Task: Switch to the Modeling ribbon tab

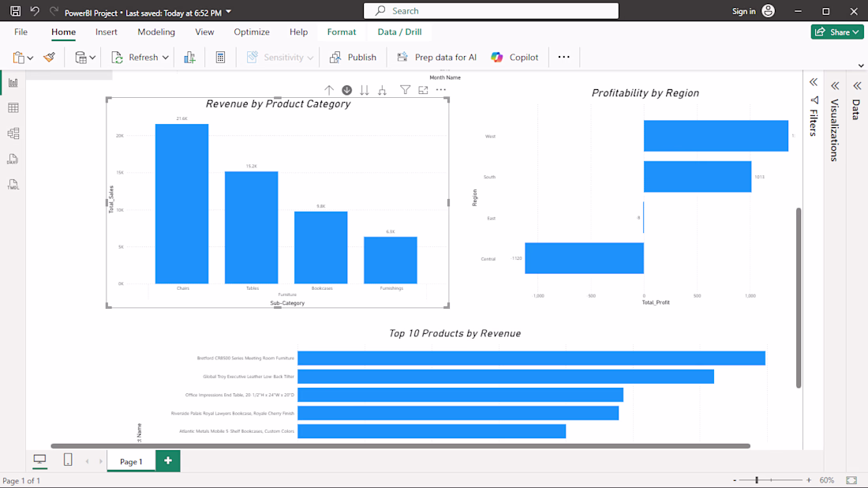Action: [x=156, y=32]
